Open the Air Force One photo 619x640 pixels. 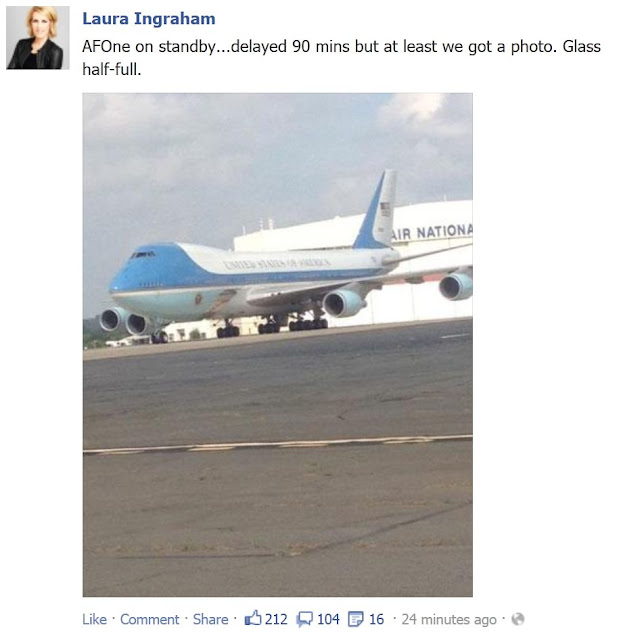(x=277, y=345)
